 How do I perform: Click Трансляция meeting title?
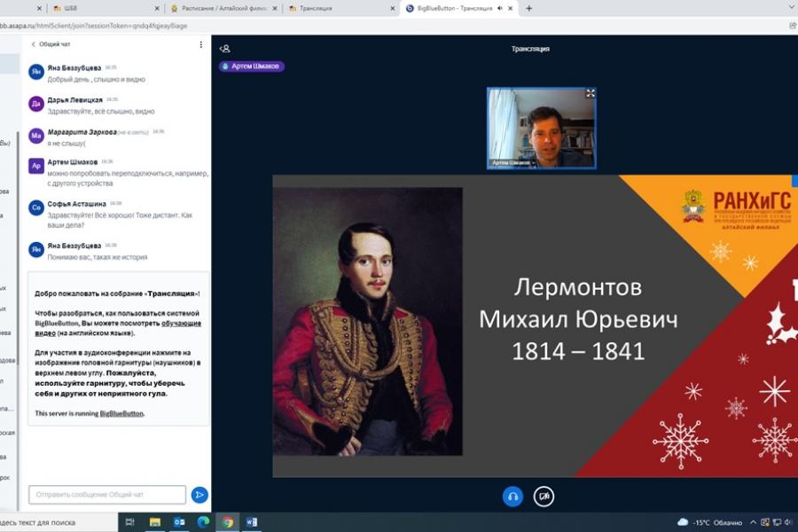530,49
